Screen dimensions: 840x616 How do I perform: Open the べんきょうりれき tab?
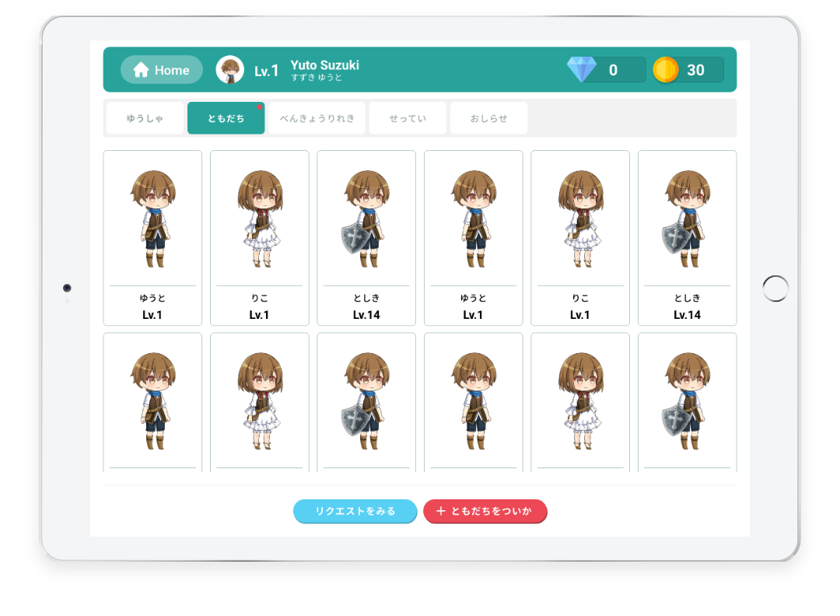[317, 118]
